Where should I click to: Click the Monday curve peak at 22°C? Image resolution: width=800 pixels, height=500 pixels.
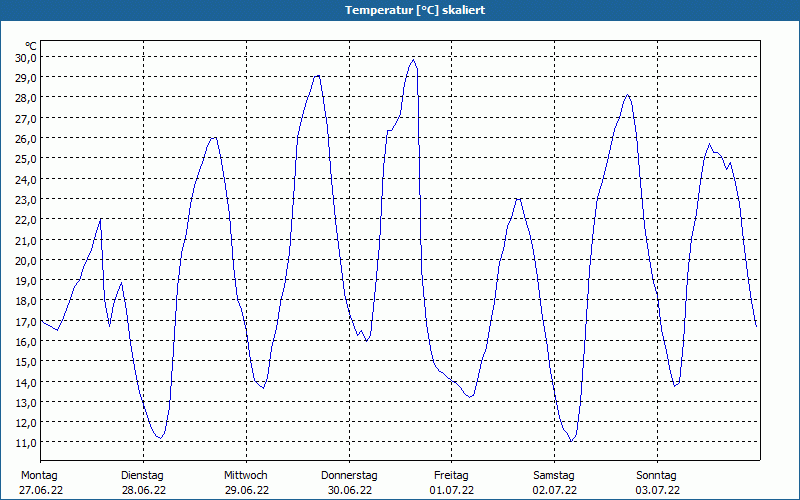point(101,218)
